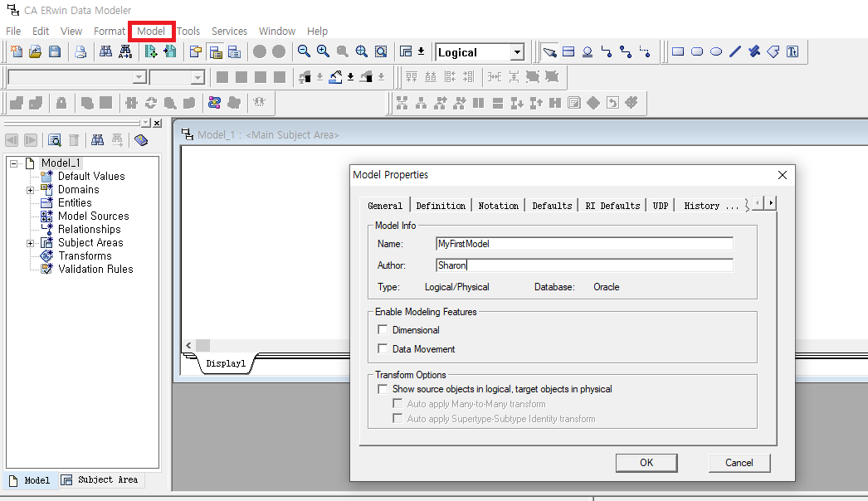
Task: Open the Logical model type dropdown
Action: click(516, 52)
